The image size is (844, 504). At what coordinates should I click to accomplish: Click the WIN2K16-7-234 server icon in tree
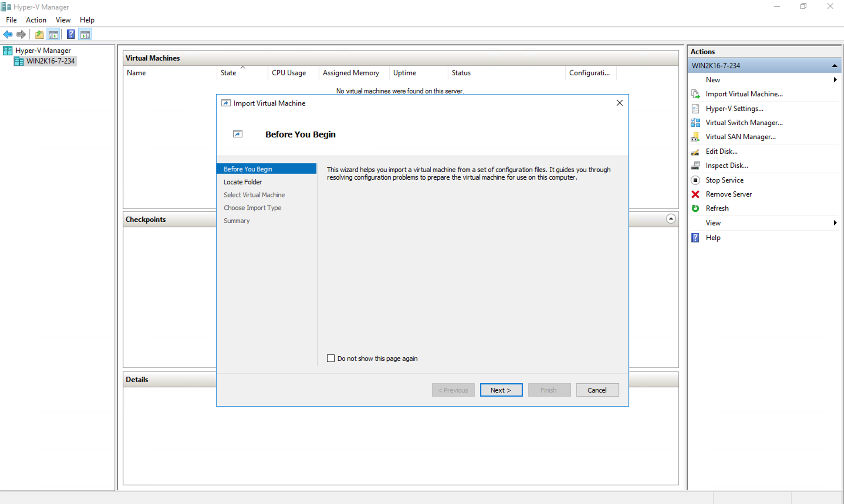point(19,61)
